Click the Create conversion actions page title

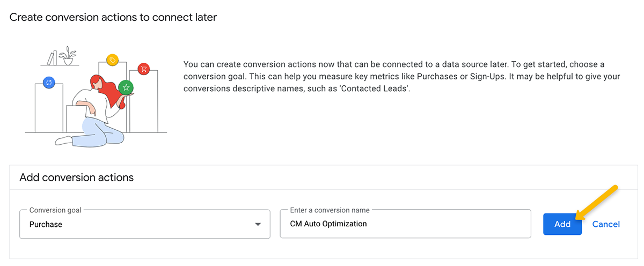click(x=113, y=17)
